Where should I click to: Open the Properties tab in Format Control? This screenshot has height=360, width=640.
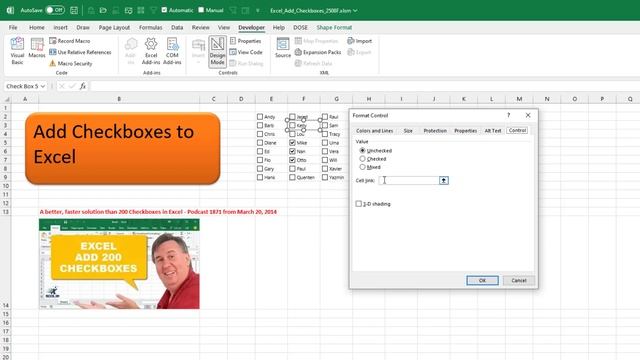(x=466, y=131)
